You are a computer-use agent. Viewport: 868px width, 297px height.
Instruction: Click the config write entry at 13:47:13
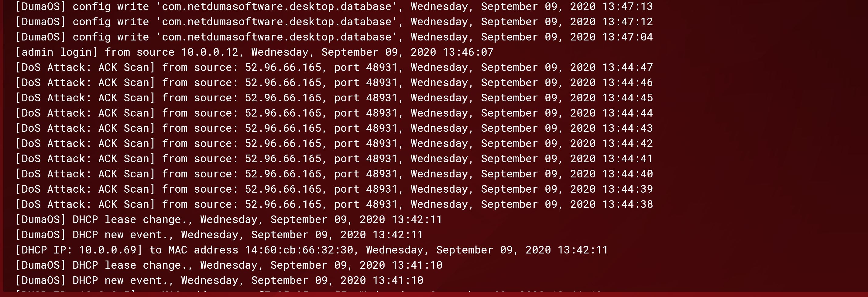click(334, 7)
